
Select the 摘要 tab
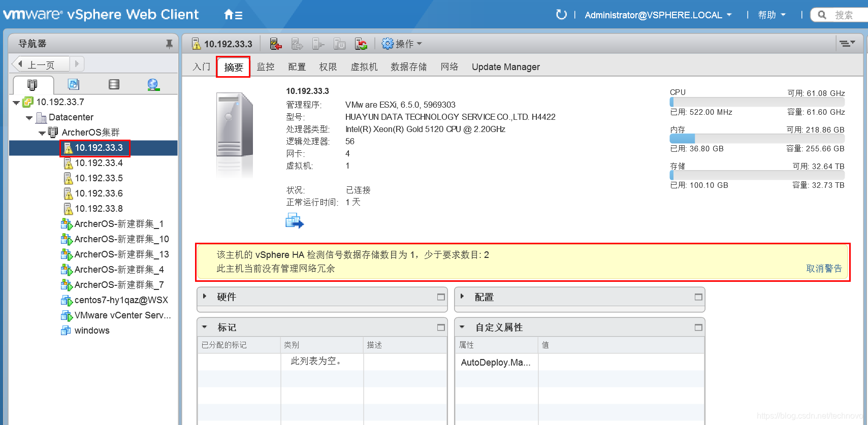tap(234, 67)
